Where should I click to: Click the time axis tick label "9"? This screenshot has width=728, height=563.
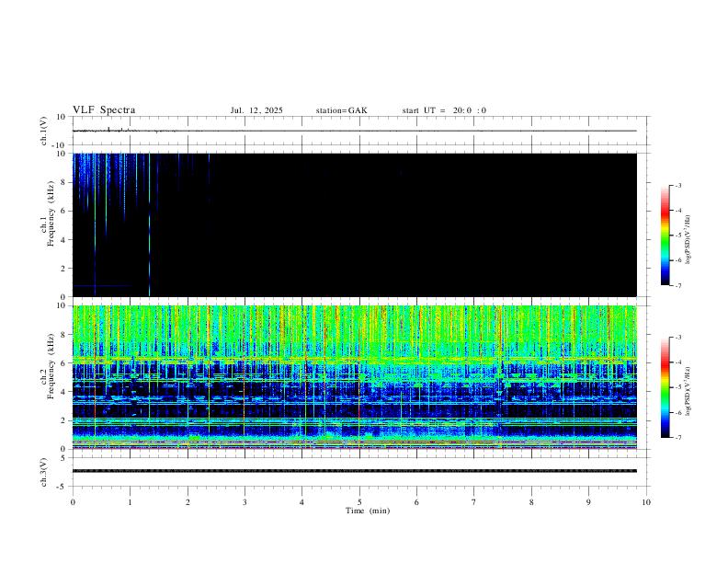588,502
